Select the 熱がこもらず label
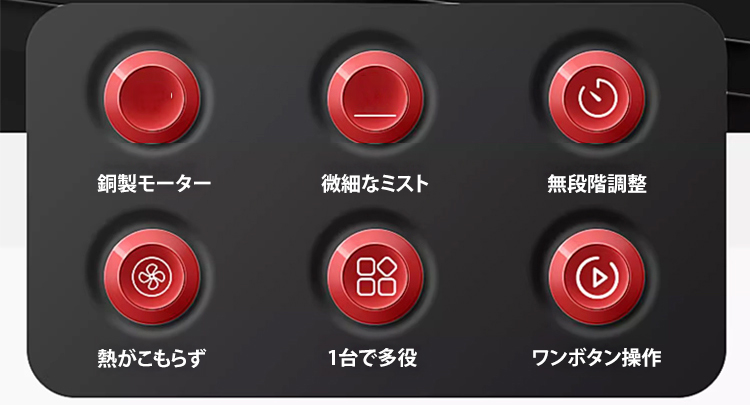This screenshot has width=750, height=405. point(152,358)
